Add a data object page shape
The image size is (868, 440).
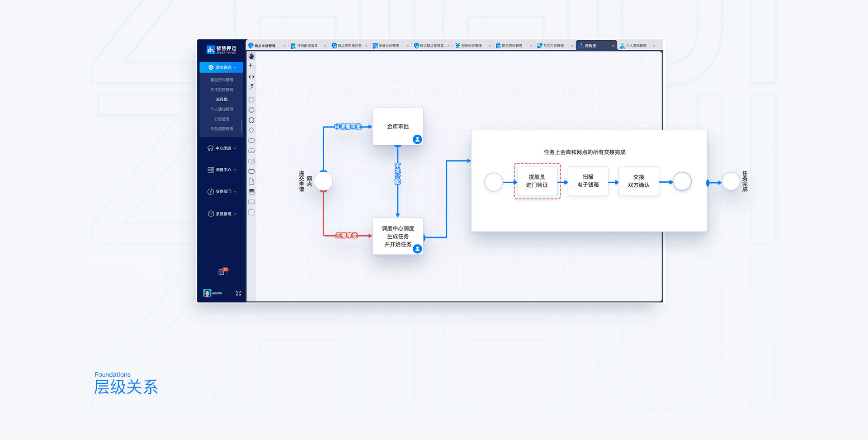pyautogui.click(x=251, y=182)
